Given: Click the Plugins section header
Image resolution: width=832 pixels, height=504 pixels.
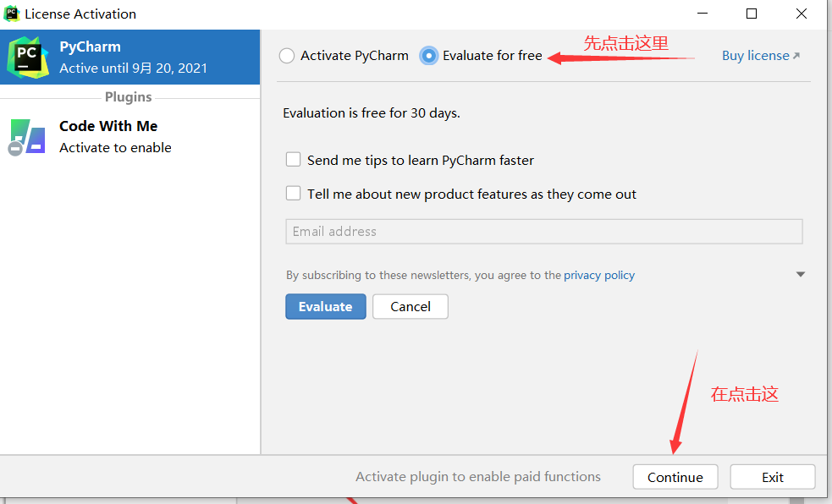Looking at the screenshot, I should [129, 97].
